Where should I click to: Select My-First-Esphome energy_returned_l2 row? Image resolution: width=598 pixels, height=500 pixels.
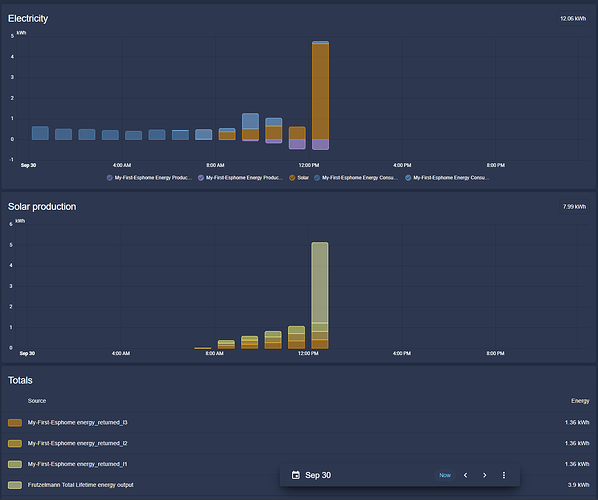(x=299, y=444)
